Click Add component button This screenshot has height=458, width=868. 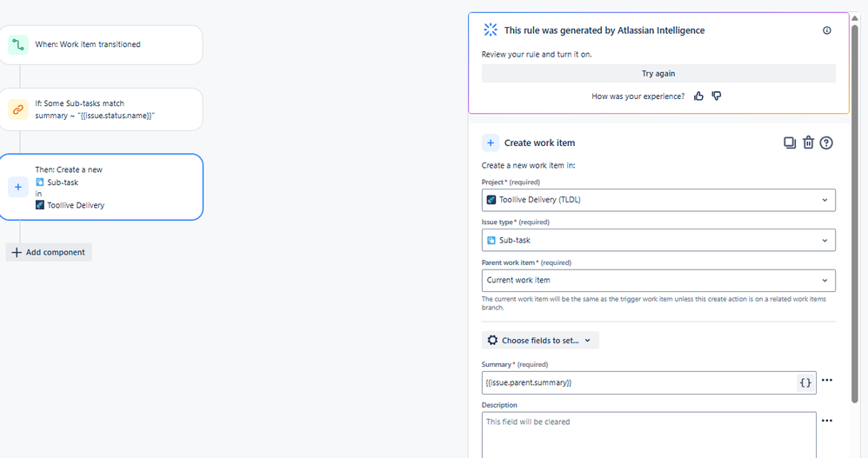tap(49, 252)
